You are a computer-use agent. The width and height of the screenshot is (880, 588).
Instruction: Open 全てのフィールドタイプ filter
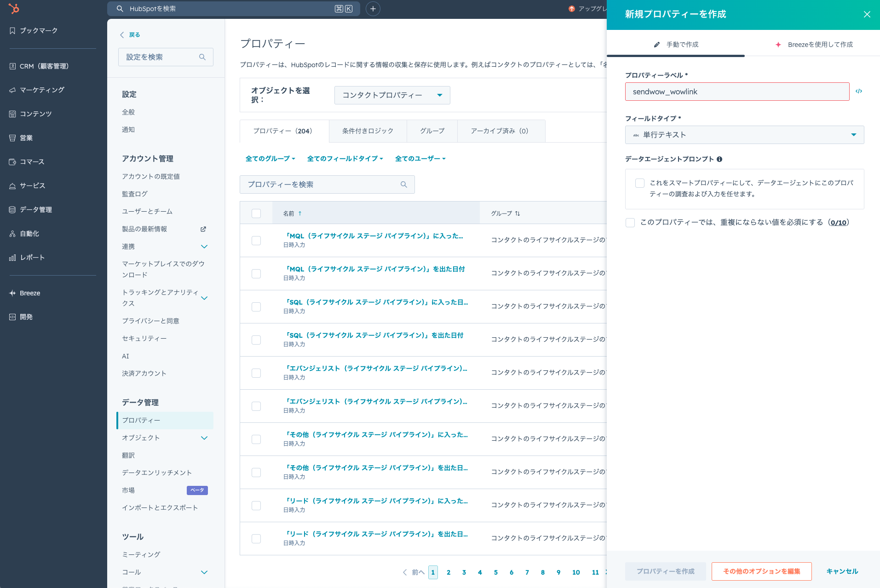coord(345,159)
